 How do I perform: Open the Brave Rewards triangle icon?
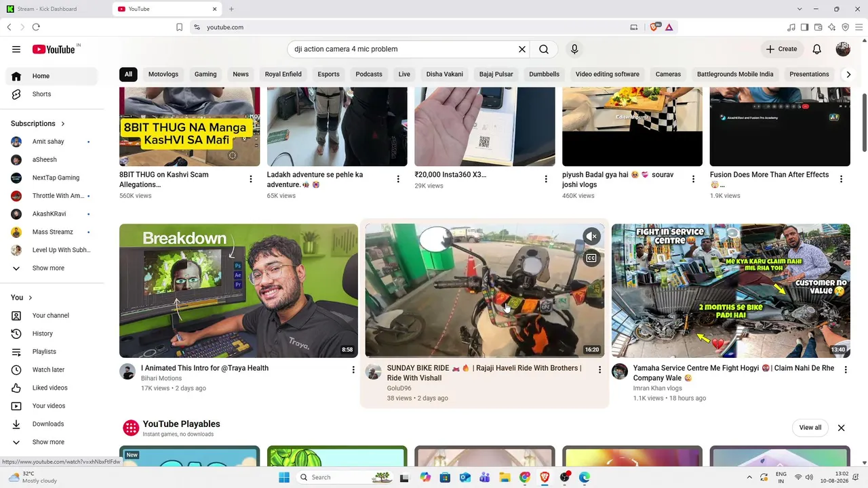pos(669,27)
